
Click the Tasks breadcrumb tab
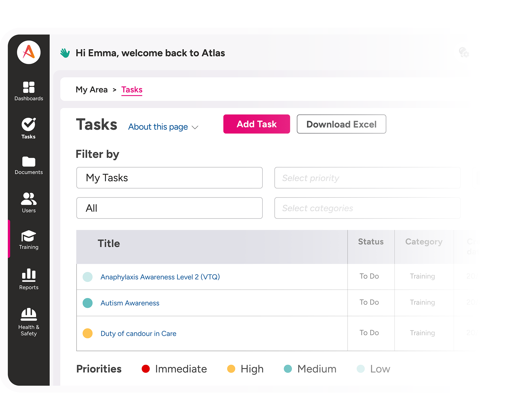coord(132,90)
